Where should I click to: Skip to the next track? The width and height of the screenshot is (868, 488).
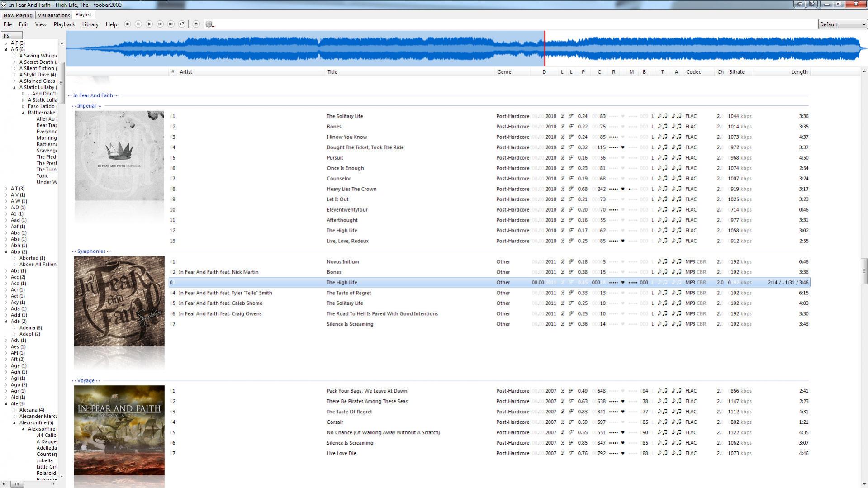tap(171, 24)
